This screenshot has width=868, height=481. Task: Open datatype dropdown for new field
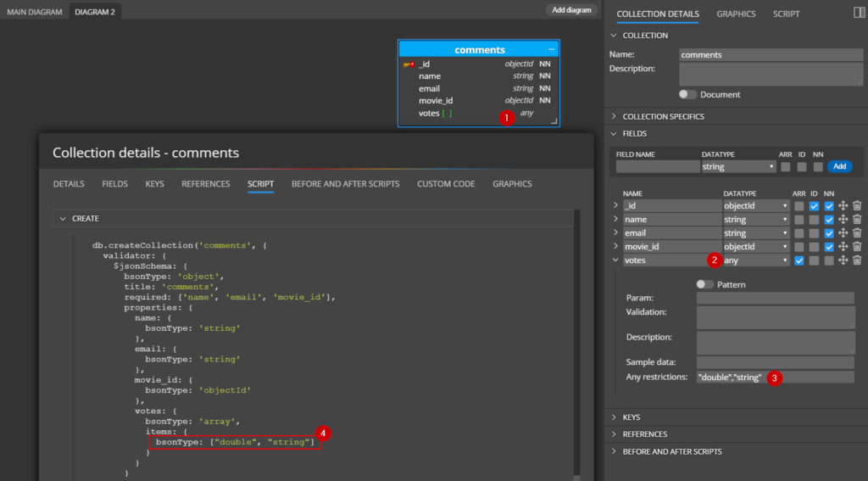click(x=738, y=166)
